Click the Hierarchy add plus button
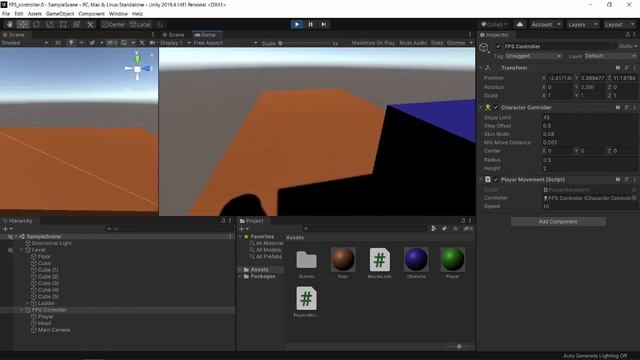The image size is (640, 360). click(5, 229)
